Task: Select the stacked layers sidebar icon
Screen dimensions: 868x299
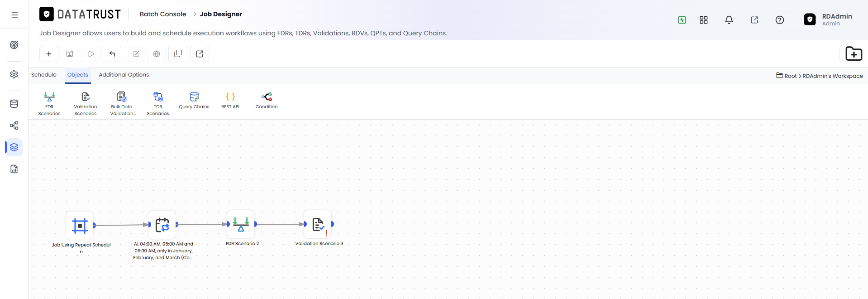Action: click(x=14, y=147)
